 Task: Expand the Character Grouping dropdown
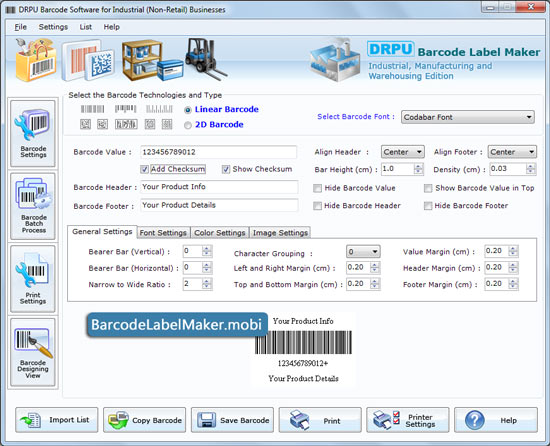[x=363, y=251]
